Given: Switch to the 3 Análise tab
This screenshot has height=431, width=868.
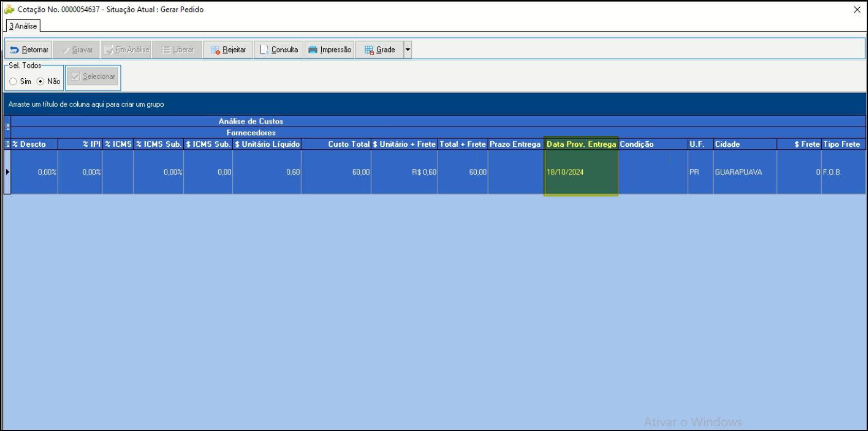Looking at the screenshot, I should pos(23,26).
